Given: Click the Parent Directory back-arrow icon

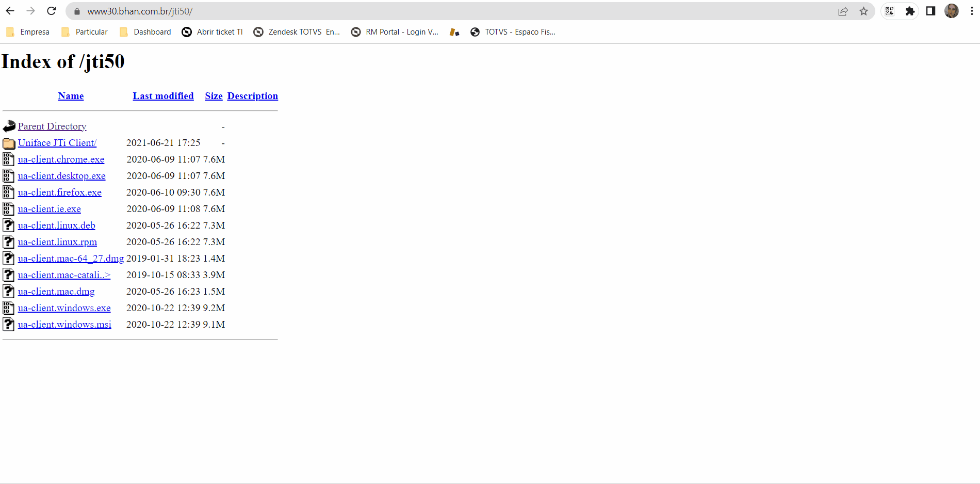Looking at the screenshot, I should pos(9,126).
